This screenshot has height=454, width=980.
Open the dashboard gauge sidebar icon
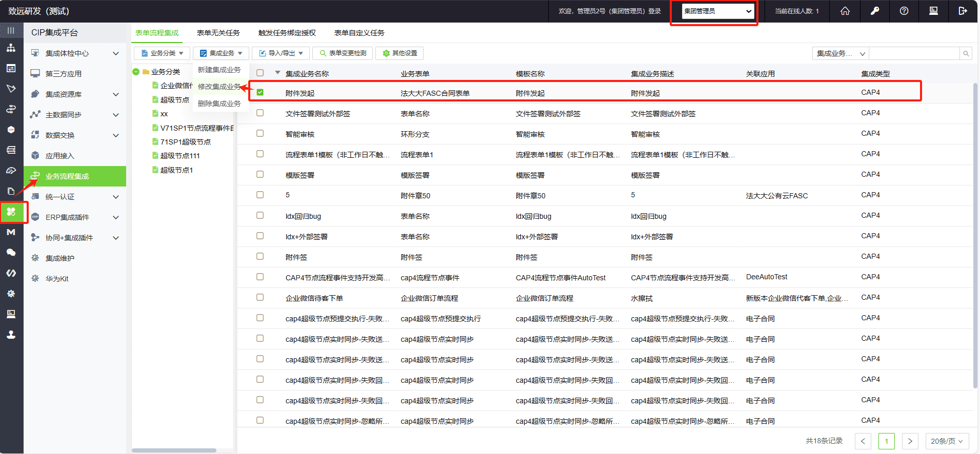tap(11, 171)
